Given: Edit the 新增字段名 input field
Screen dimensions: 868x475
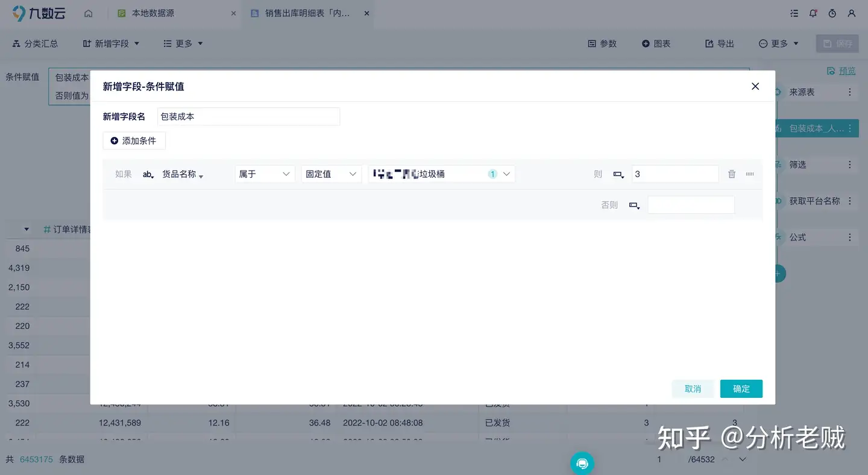Looking at the screenshot, I should pos(248,116).
